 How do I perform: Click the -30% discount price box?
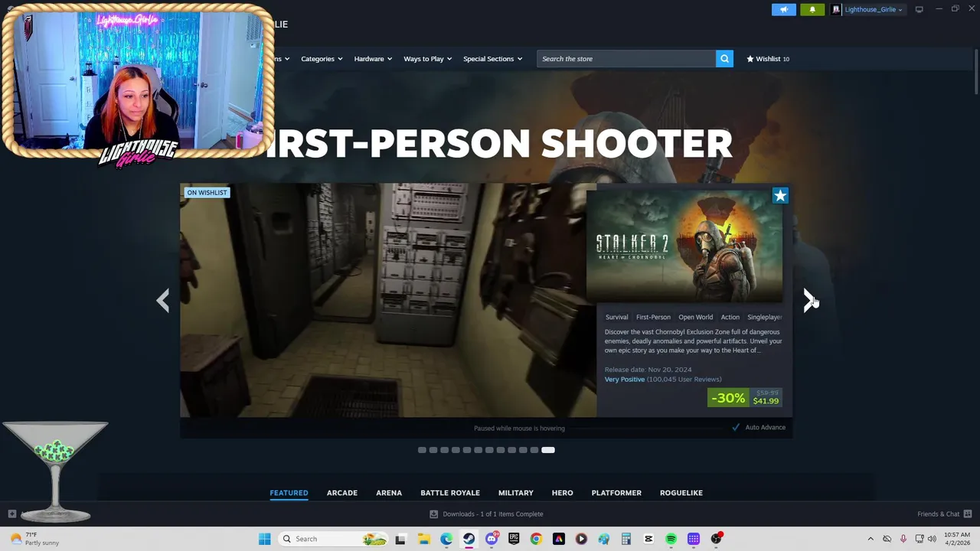[x=745, y=398]
